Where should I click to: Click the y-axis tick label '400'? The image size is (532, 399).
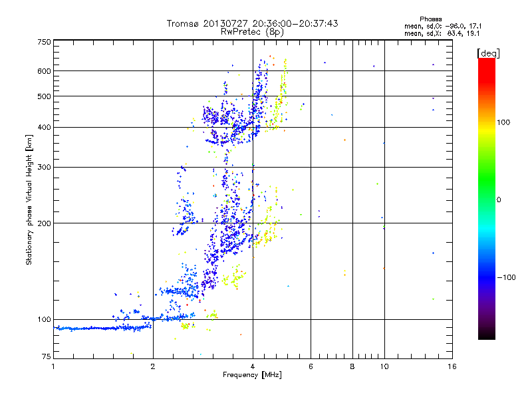pos(44,128)
